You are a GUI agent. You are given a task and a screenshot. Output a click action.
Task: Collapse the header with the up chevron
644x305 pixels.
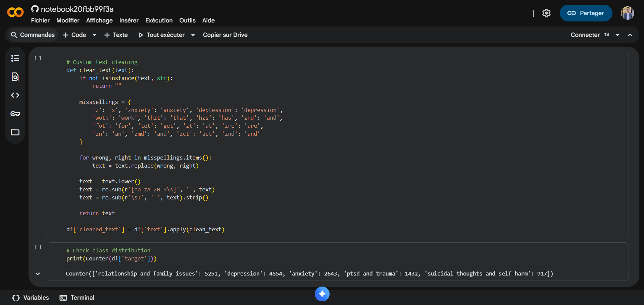(x=630, y=35)
